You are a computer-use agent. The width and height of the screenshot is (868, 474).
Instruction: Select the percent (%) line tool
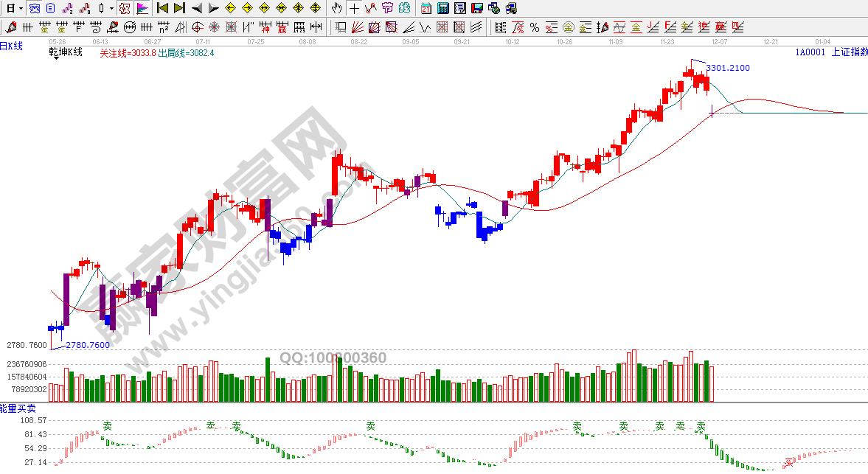[x=535, y=28]
